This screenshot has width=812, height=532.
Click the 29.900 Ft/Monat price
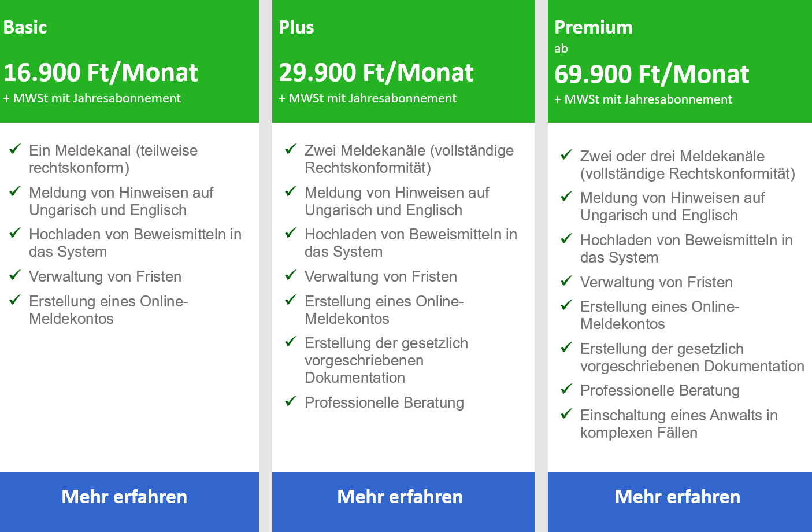[x=376, y=73]
